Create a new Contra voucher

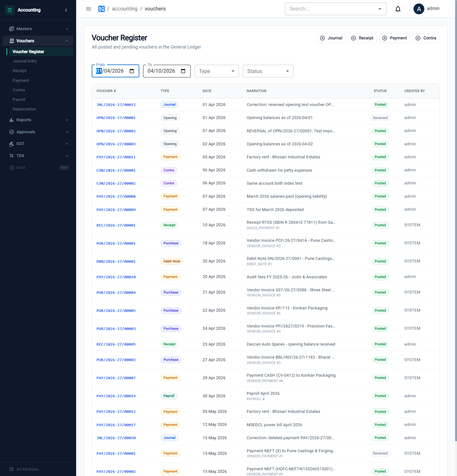[426, 38]
